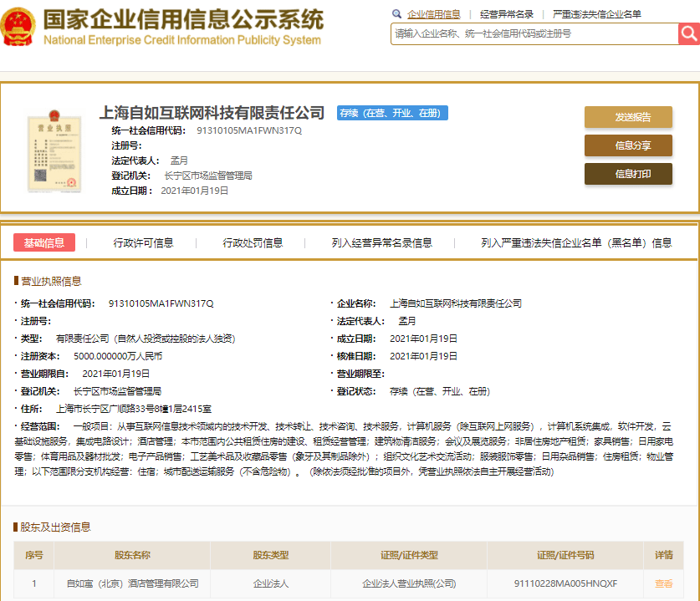Click the 证照/证件类型 column header
This screenshot has width=700, height=601.
tap(409, 555)
